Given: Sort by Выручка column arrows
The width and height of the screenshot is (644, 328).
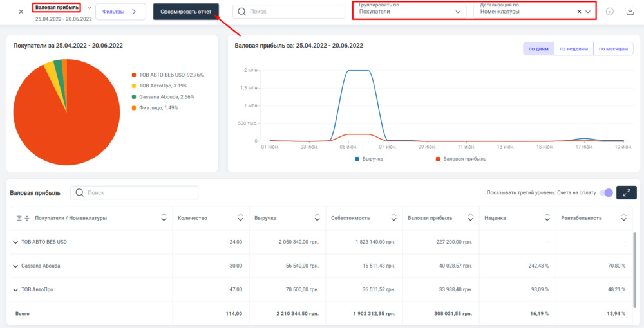Looking at the screenshot, I should point(317,218).
